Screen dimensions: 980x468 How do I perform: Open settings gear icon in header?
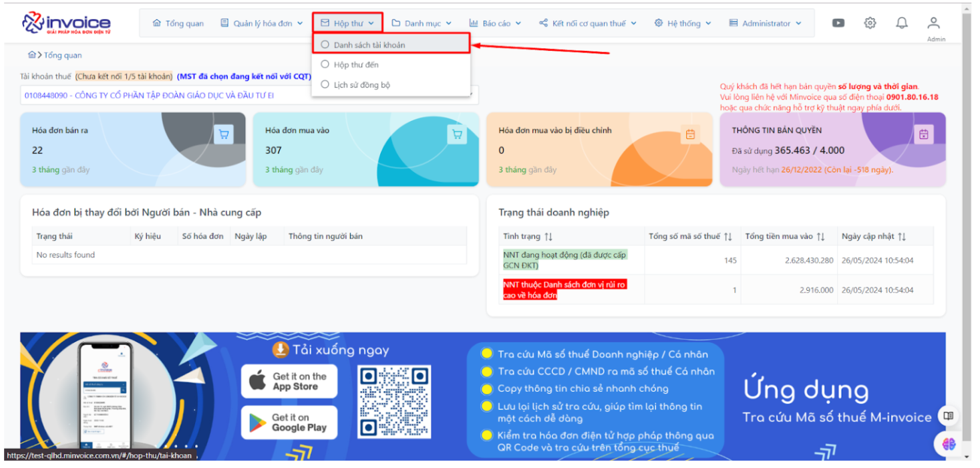pyautogui.click(x=870, y=23)
